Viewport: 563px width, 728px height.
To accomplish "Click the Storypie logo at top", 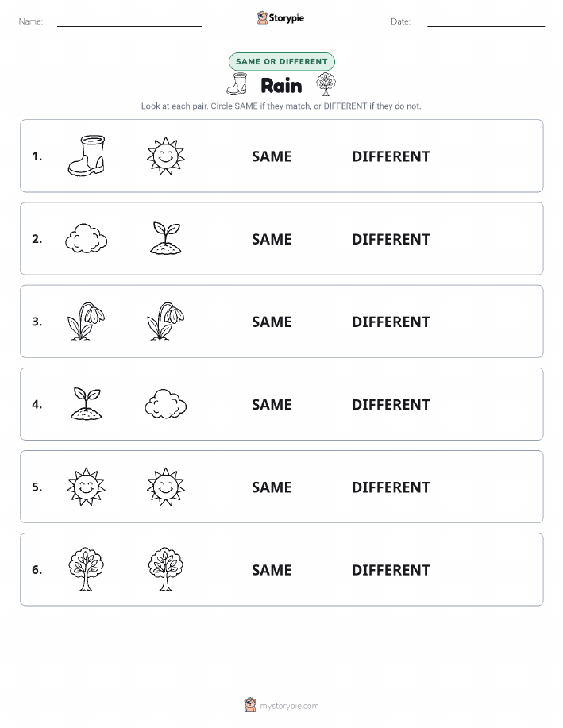I will point(280,18).
